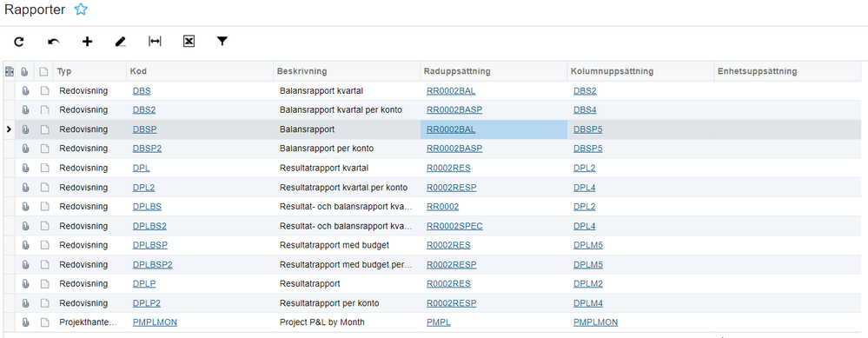868x338 pixels.
Task: Edit the selected report record
Action: point(121,42)
